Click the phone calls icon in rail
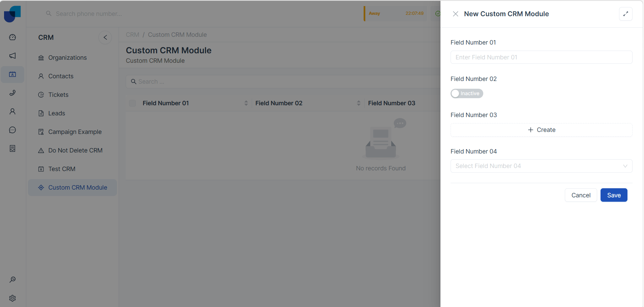The height and width of the screenshot is (307, 644). [x=12, y=93]
